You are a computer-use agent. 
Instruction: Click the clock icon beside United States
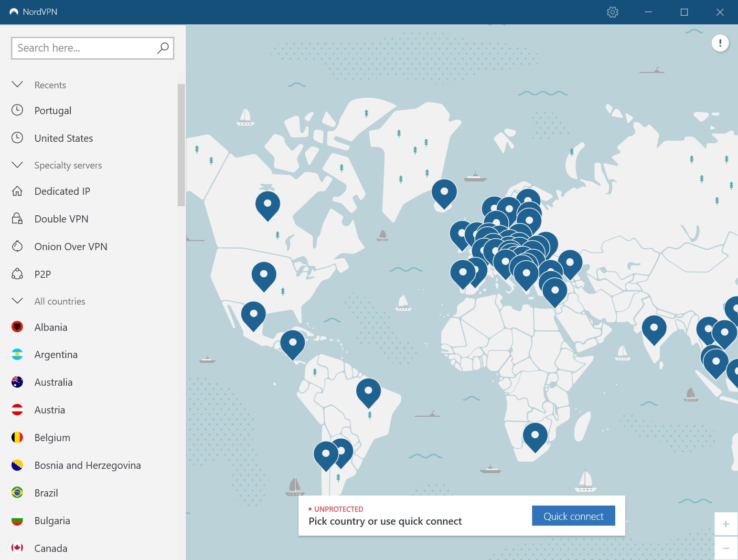coord(17,138)
